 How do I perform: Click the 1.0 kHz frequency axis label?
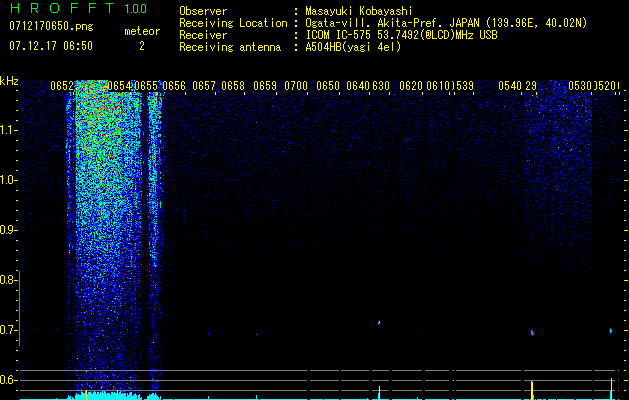pyautogui.click(x=7, y=180)
